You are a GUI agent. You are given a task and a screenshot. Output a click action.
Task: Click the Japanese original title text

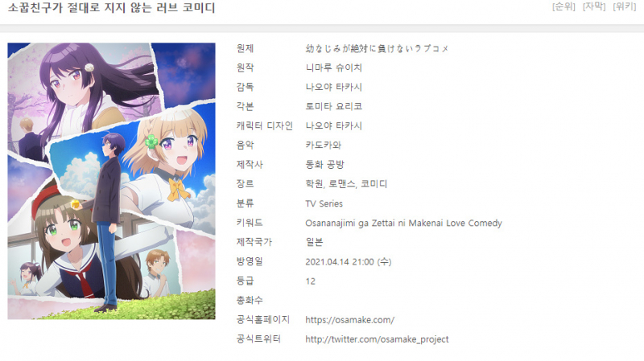377,48
